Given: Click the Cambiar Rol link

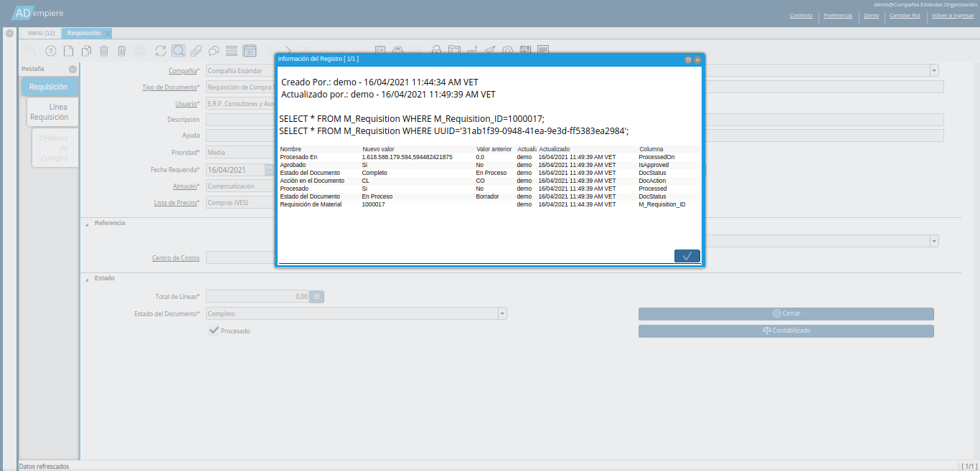Looking at the screenshot, I should coord(904,15).
